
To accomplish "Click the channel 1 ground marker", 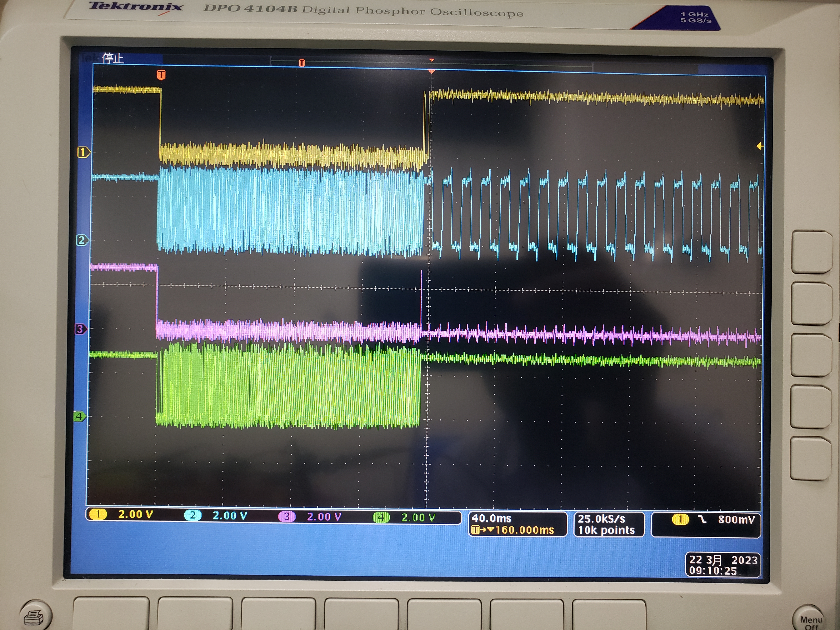I will coord(83,153).
